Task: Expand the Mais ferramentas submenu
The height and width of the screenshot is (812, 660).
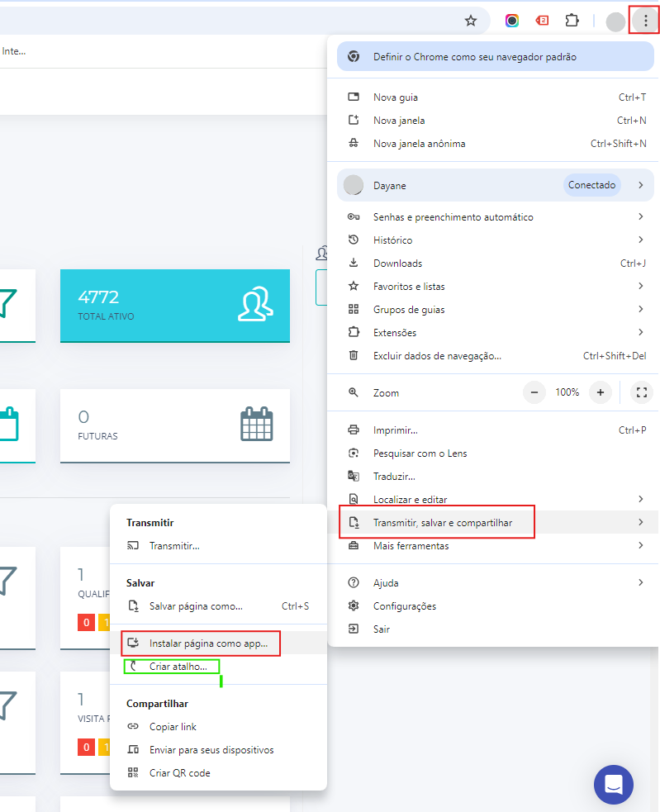Action: 494,546
